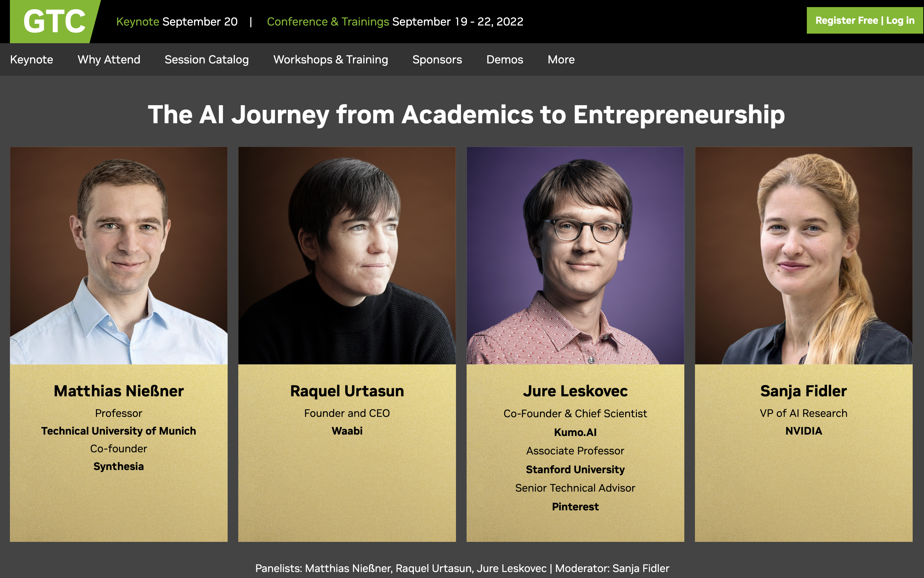Open the Why Attend page
Viewport: 924px width, 578px height.
coord(109,59)
